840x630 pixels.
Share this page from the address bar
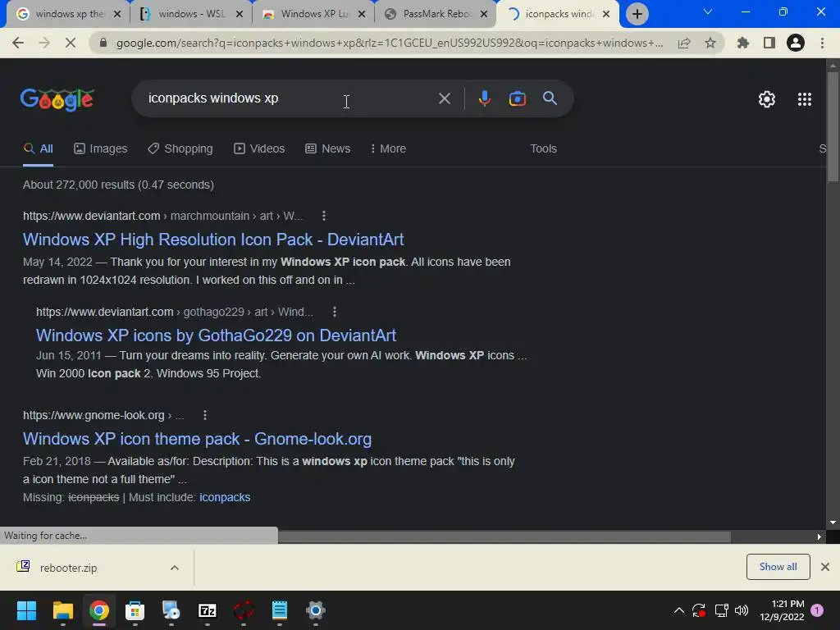(684, 43)
